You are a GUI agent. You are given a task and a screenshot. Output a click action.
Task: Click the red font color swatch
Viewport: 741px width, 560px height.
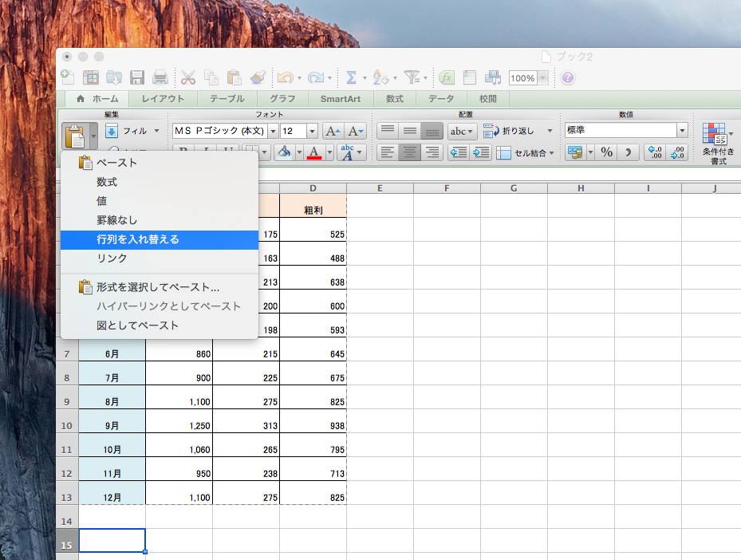click(313, 152)
